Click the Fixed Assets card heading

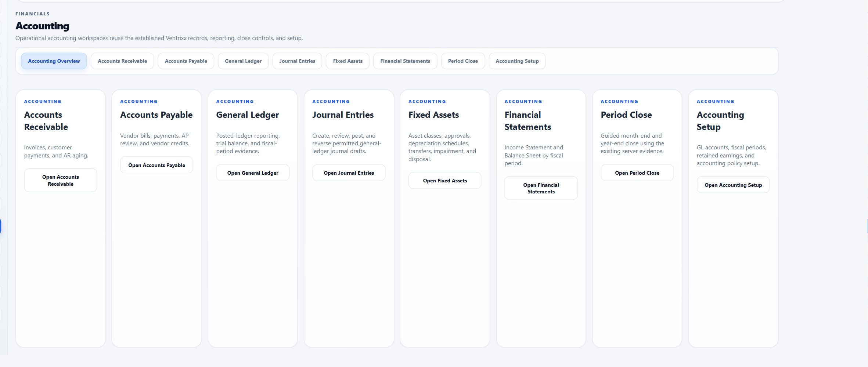[x=434, y=115]
